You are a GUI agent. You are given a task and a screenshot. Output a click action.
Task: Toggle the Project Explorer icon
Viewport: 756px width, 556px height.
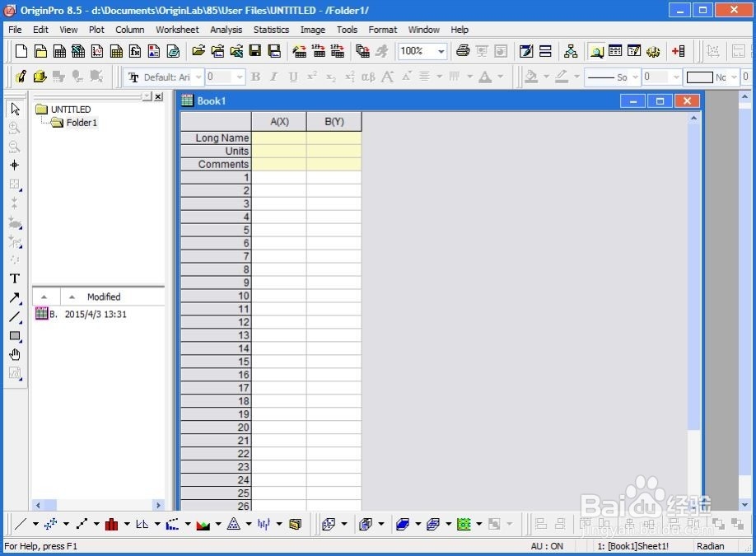coord(596,51)
